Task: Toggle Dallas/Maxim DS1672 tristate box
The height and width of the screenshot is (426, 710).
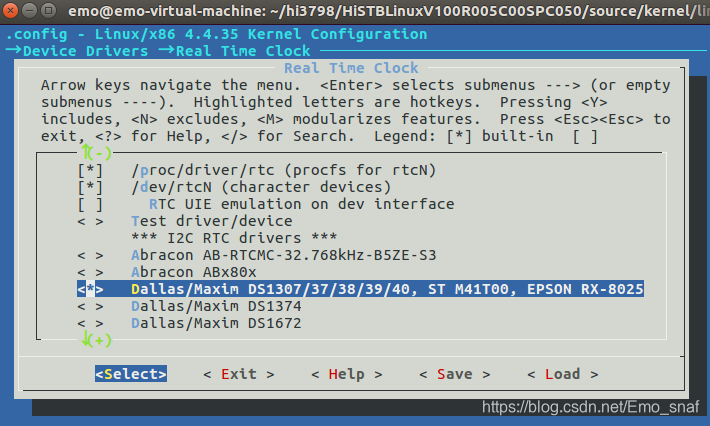Action: 90,323
